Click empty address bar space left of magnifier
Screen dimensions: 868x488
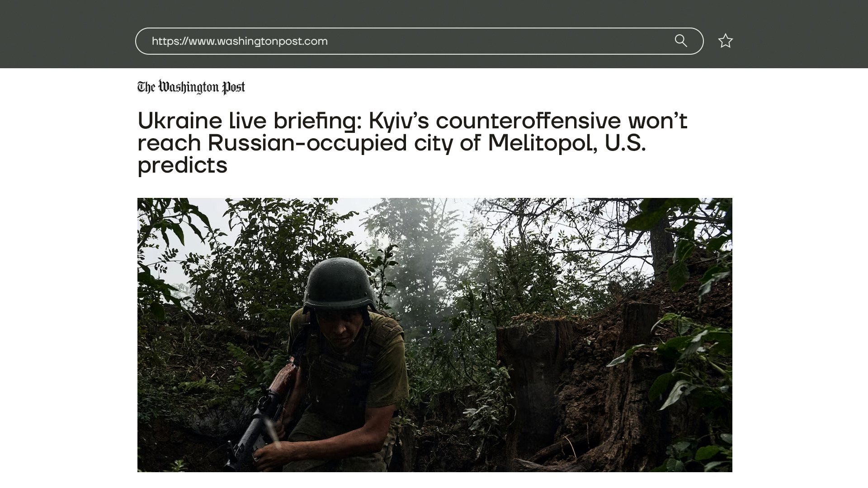tap(497, 41)
